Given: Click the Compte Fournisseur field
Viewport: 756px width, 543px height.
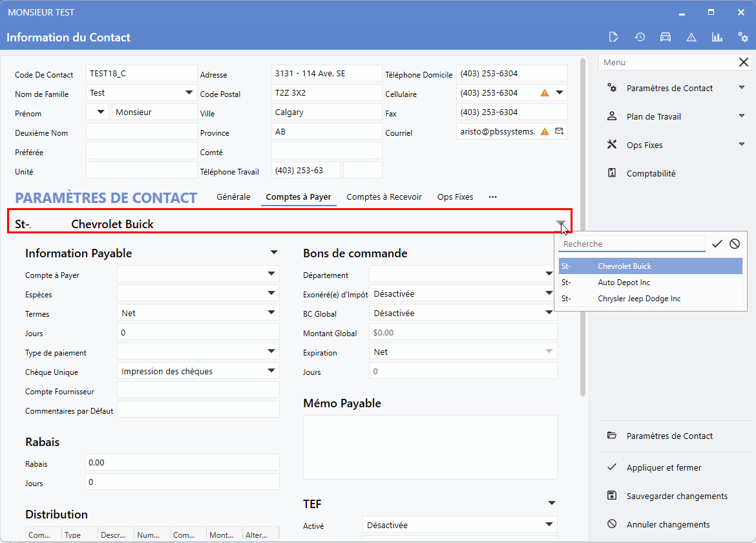Looking at the screenshot, I should [x=198, y=390].
